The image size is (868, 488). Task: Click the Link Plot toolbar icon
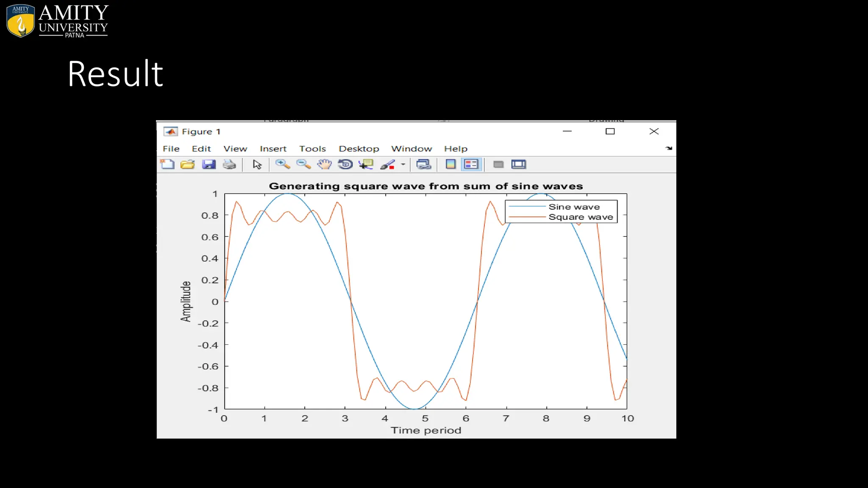423,164
